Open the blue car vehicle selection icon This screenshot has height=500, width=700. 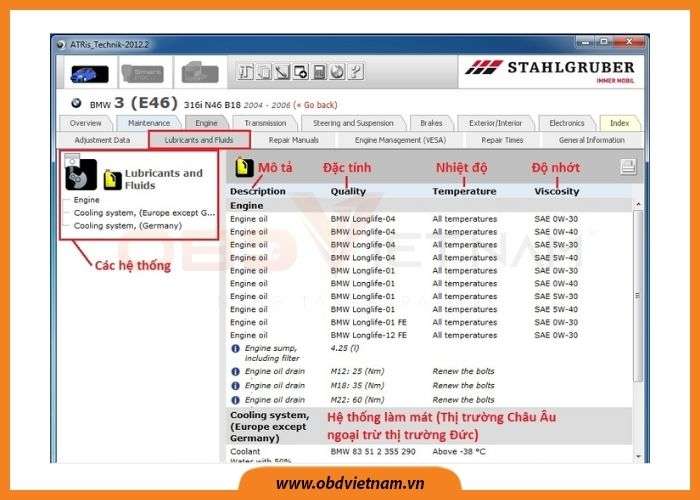89,74
